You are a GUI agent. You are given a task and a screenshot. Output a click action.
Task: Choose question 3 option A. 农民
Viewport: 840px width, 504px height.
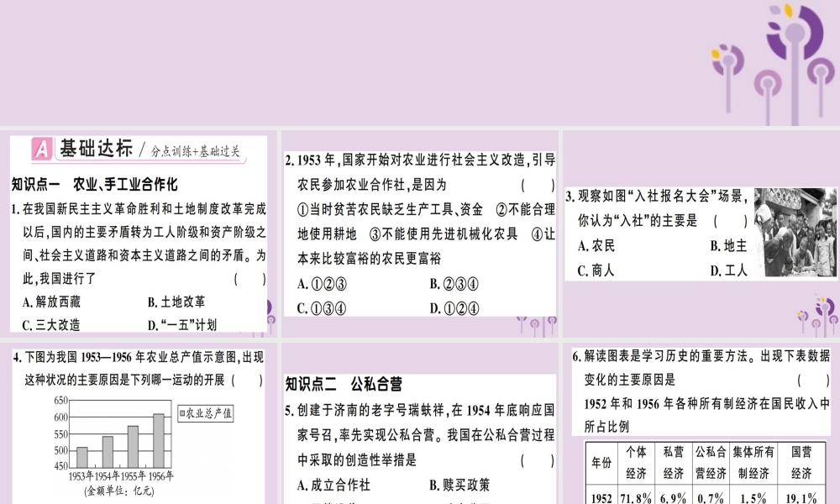596,246
